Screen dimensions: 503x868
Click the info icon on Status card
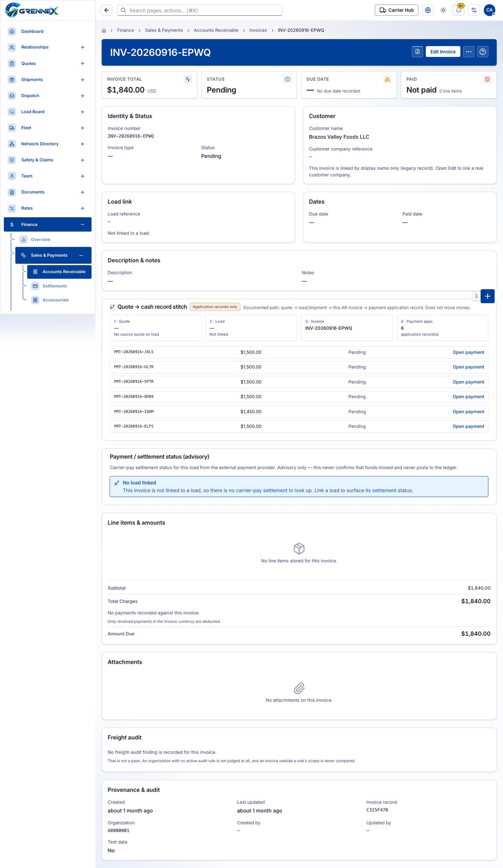287,79
